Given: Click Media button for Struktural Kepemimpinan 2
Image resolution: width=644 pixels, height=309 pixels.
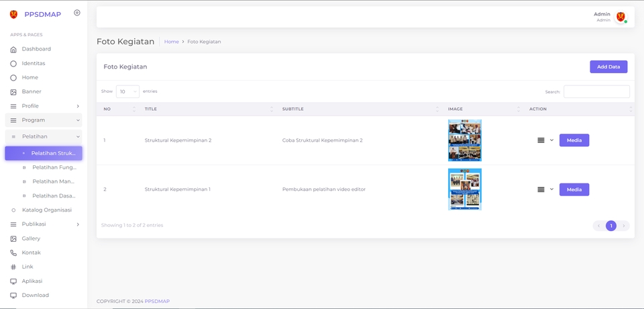Looking at the screenshot, I should tap(574, 140).
